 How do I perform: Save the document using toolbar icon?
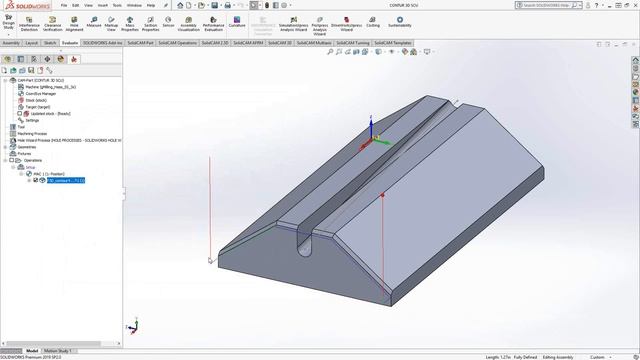coord(215,5)
